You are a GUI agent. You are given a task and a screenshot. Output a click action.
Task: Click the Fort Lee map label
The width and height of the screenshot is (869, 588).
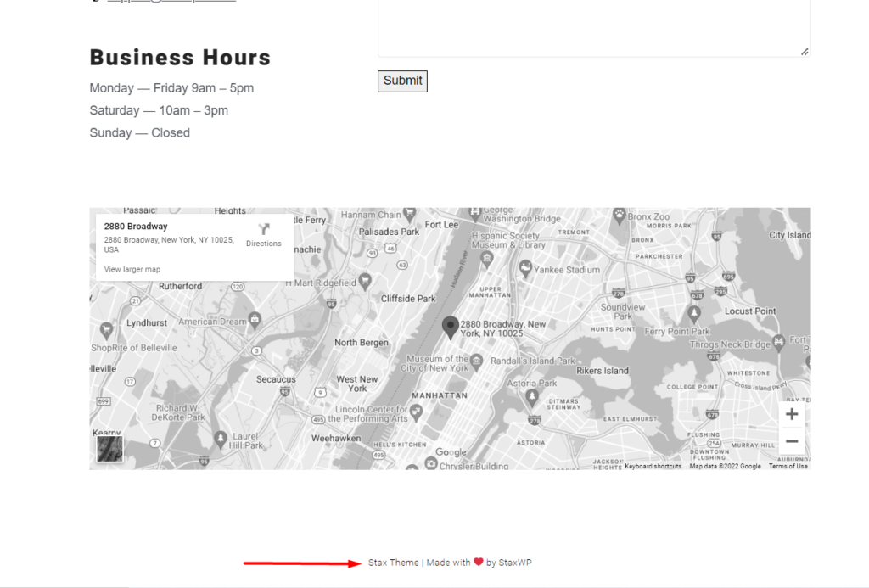(441, 225)
